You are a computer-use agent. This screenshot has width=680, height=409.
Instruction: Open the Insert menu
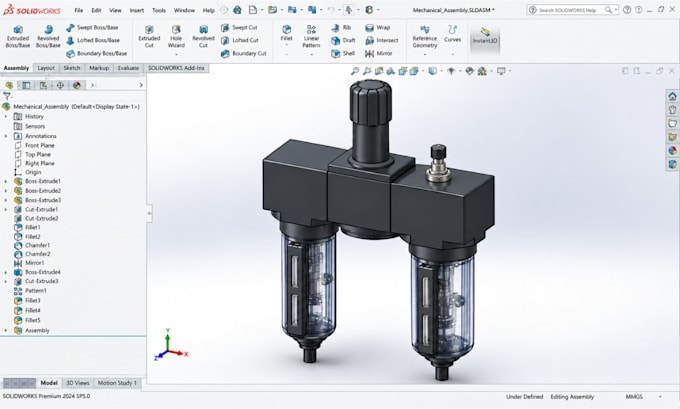tap(137, 10)
